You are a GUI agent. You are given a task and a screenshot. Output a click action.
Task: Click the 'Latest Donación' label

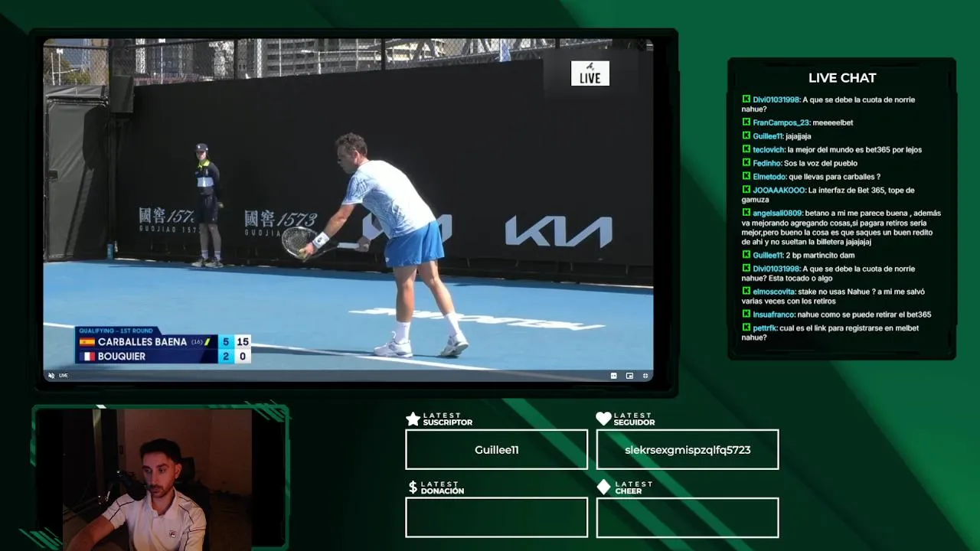443,487
